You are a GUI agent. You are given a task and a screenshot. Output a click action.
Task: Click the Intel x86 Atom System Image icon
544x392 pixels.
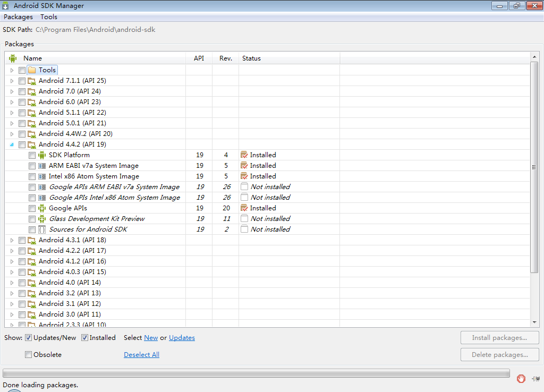(42, 176)
